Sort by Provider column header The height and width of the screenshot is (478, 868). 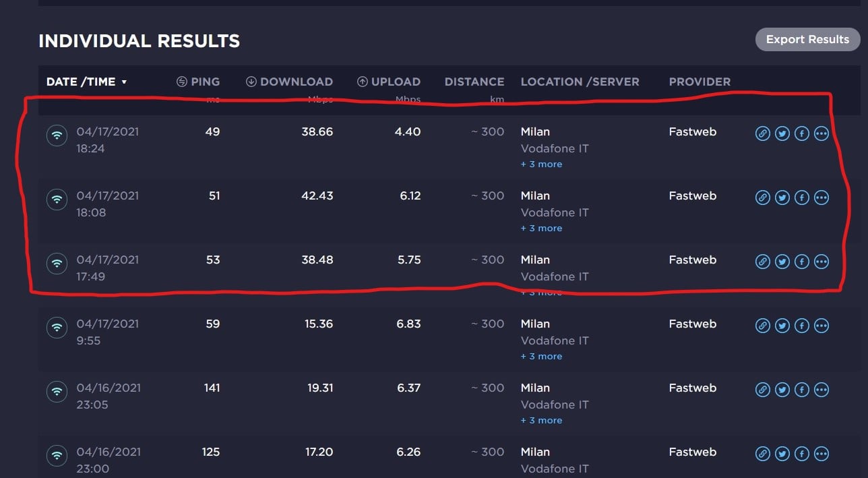[700, 82]
